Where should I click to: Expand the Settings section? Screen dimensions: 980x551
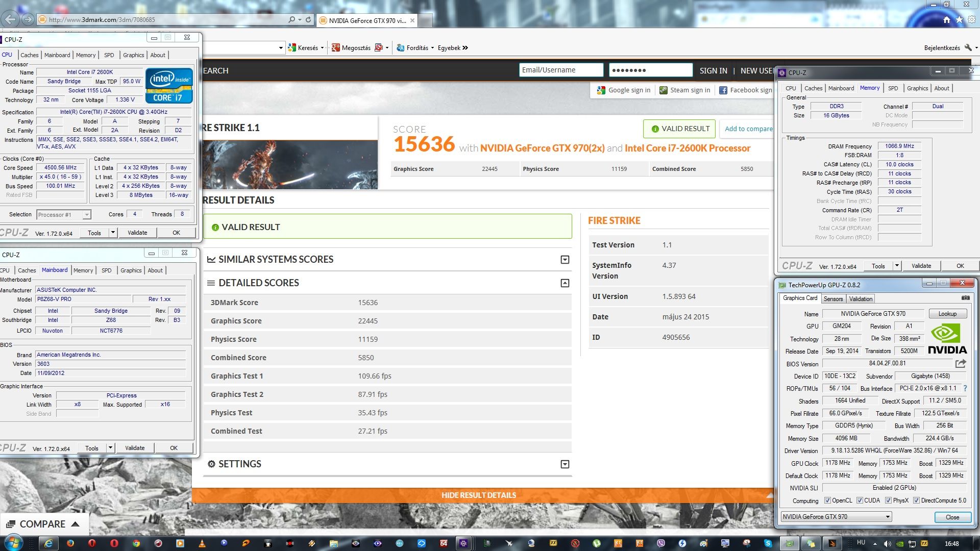click(x=565, y=464)
